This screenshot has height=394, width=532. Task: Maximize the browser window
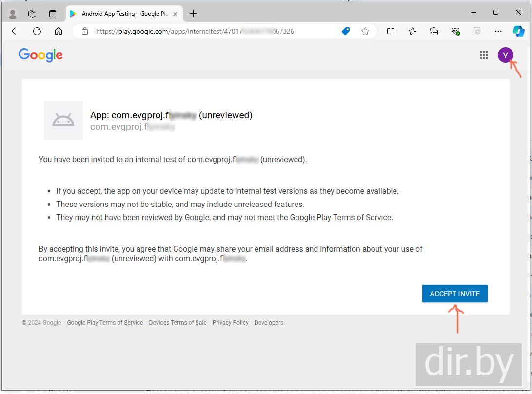[496, 13]
